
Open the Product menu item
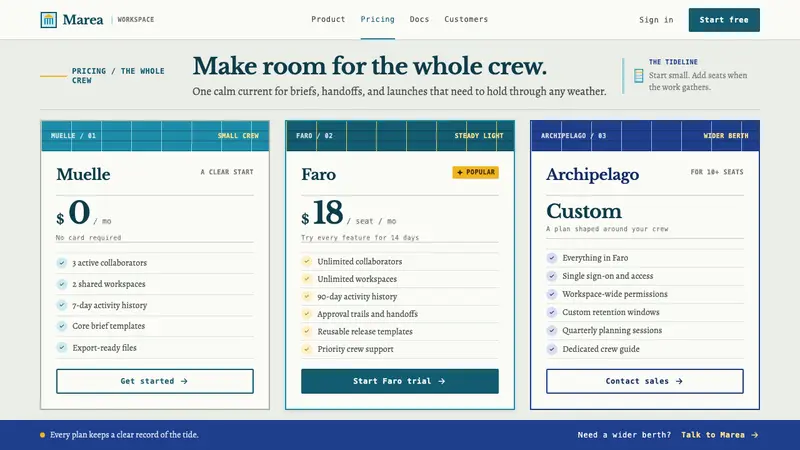328,19
